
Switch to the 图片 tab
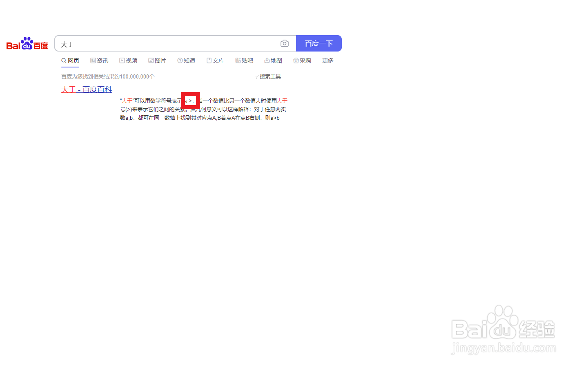(157, 61)
